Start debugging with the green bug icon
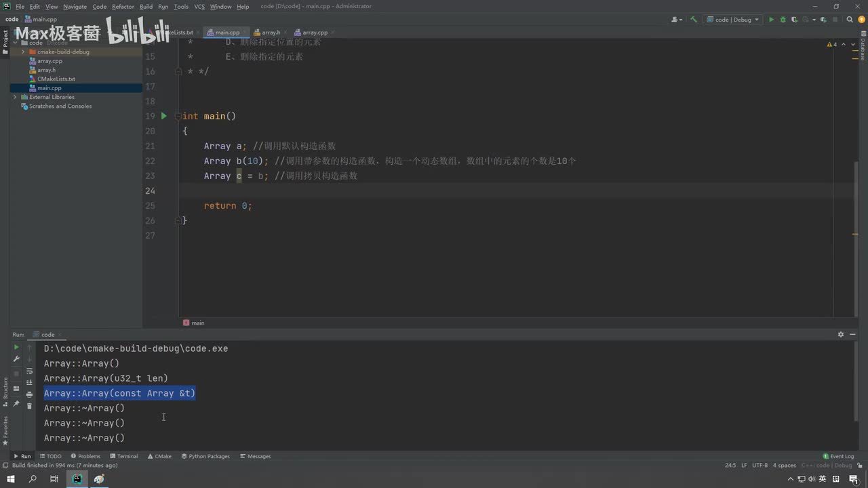 [783, 20]
